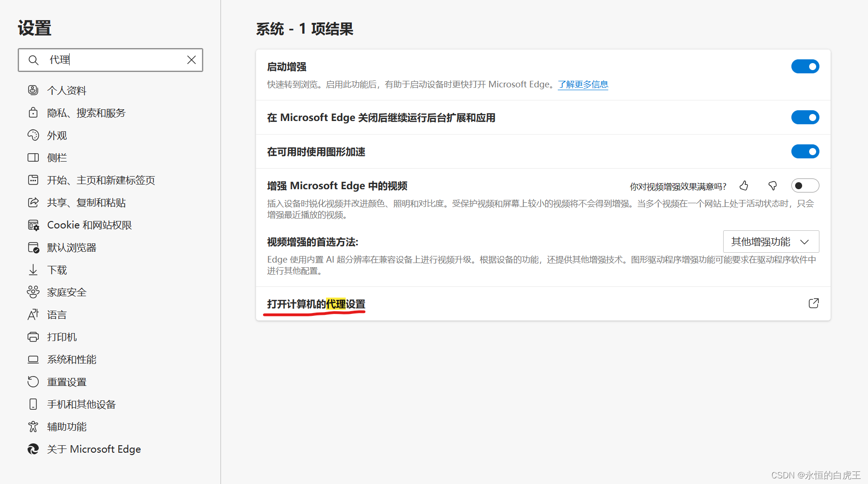This screenshot has height=484, width=868.
Task: Go to 辅助功能 settings
Action: [67, 427]
